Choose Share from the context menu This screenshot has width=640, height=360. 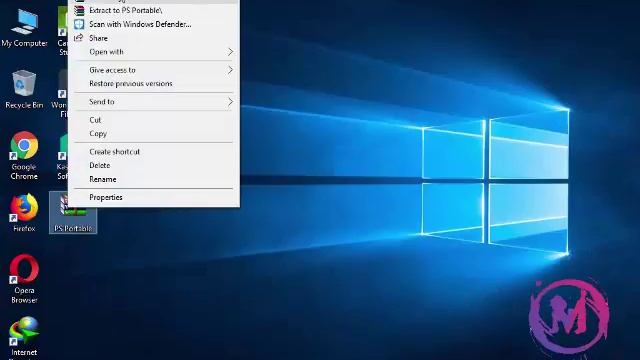point(154,38)
